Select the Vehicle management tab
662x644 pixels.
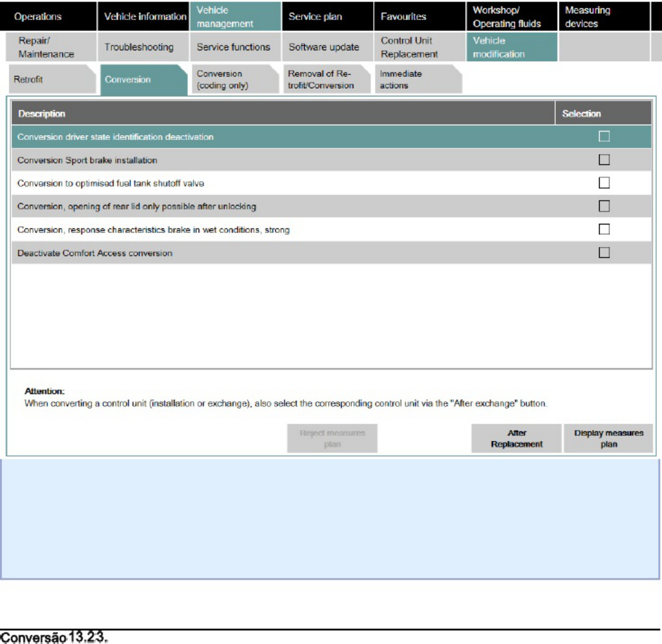[235, 16]
